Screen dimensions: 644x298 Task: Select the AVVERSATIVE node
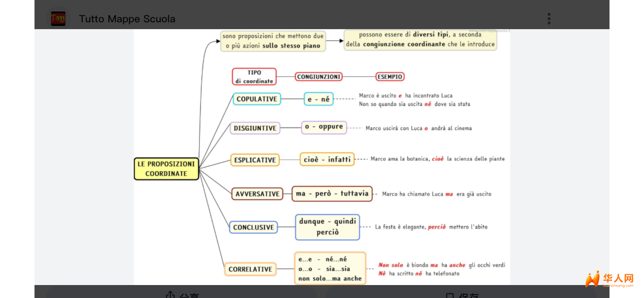click(257, 194)
